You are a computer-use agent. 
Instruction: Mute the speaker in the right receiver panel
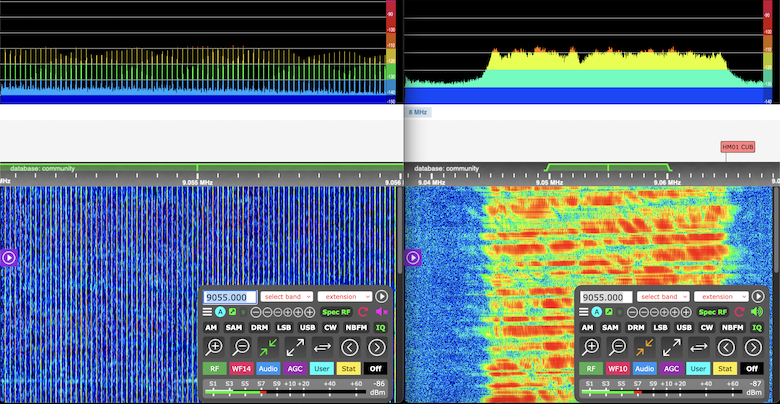pyautogui.click(x=757, y=312)
